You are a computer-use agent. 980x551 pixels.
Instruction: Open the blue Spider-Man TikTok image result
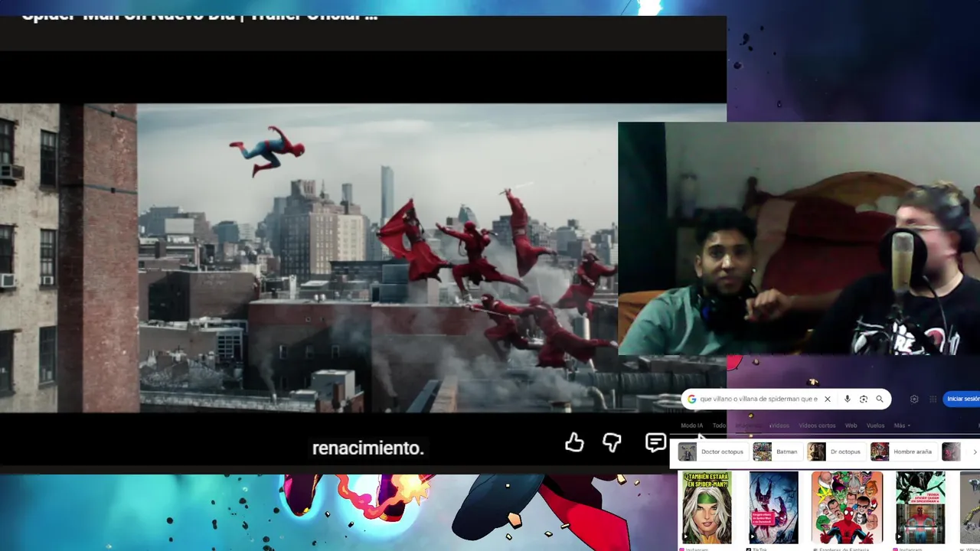(773, 507)
